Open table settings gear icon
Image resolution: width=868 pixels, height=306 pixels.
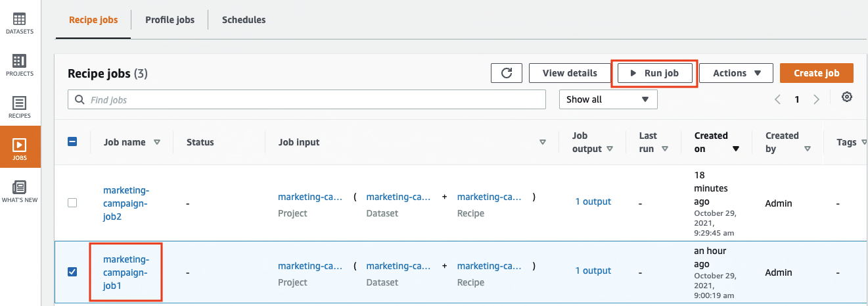coord(847,97)
